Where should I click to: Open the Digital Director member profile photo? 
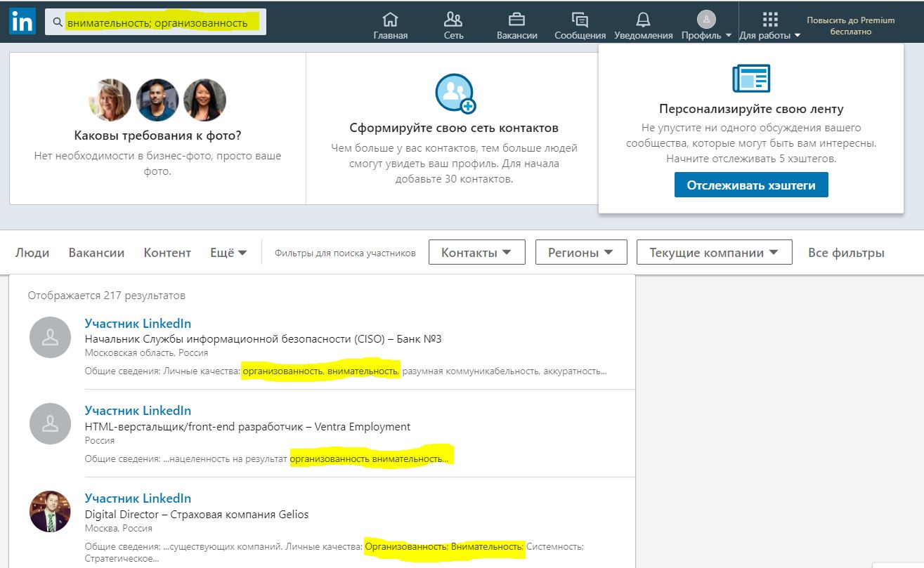pos(50,511)
